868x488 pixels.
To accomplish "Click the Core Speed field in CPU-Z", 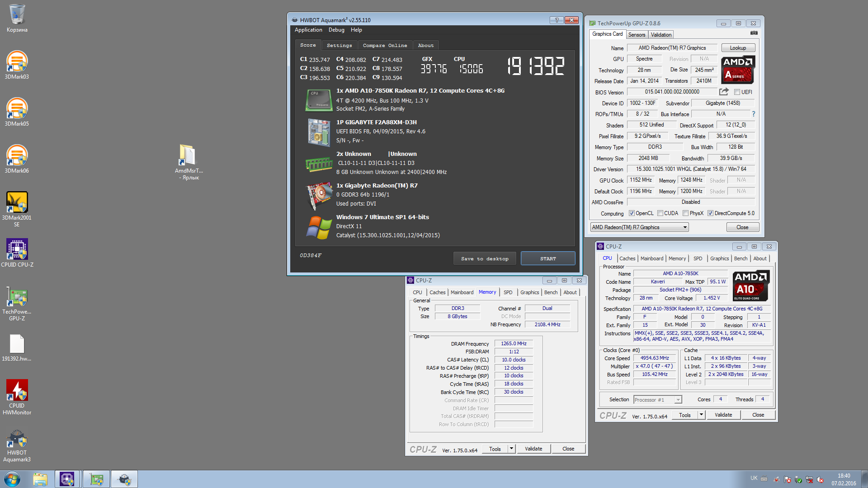I will [654, 358].
